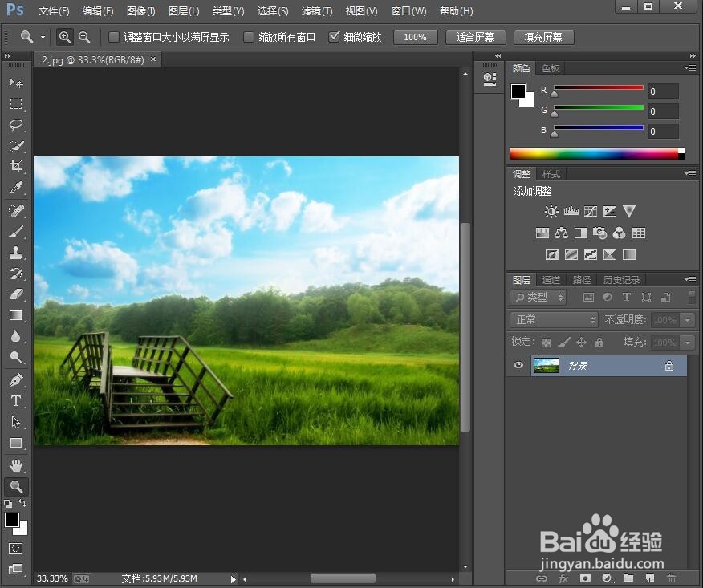This screenshot has height=588, width=703.
Task: Switch to the History tab
Action: pos(621,280)
